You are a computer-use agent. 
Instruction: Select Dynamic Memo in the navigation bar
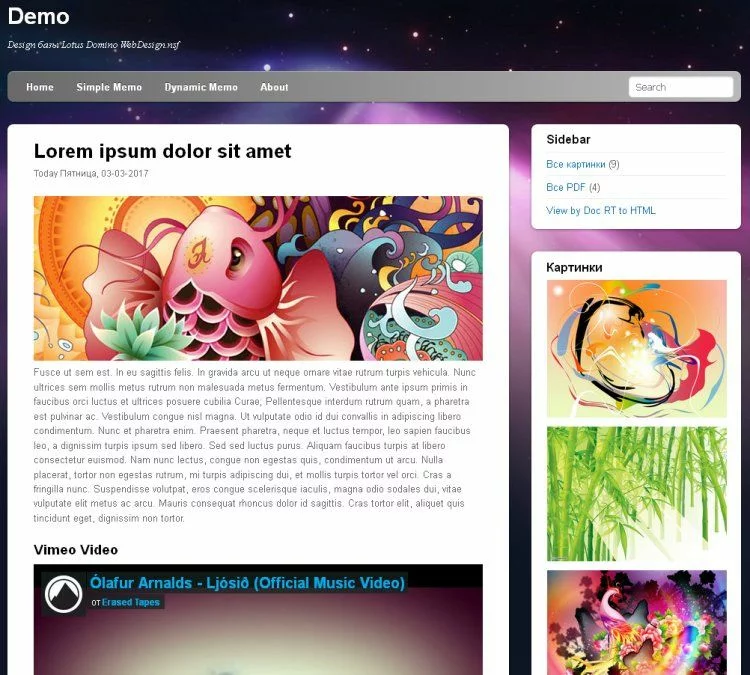click(x=201, y=87)
